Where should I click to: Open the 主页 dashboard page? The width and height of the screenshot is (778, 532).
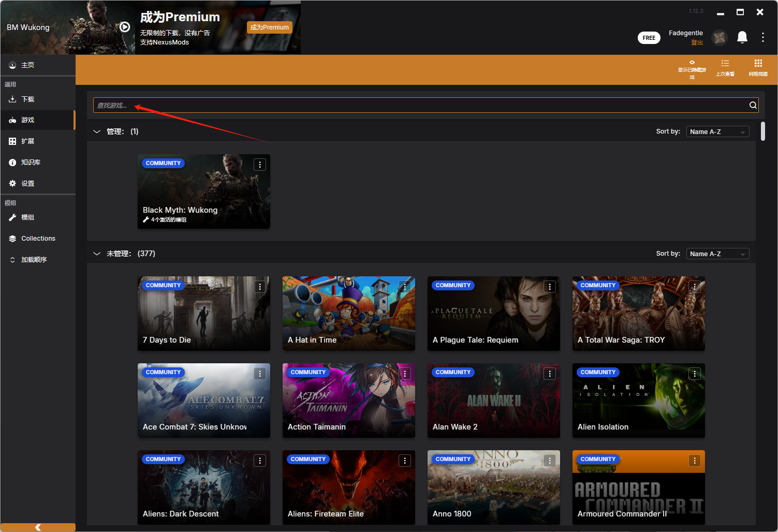(x=38, y=65)
